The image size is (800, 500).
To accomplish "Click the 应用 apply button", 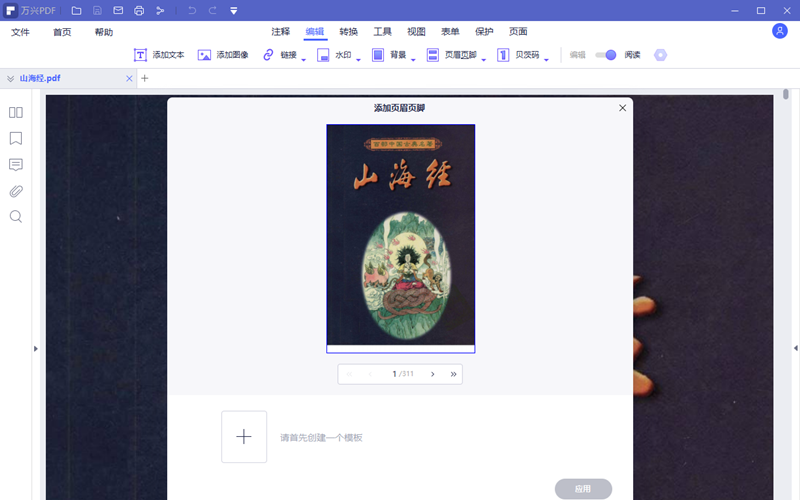I will [583, 489].
